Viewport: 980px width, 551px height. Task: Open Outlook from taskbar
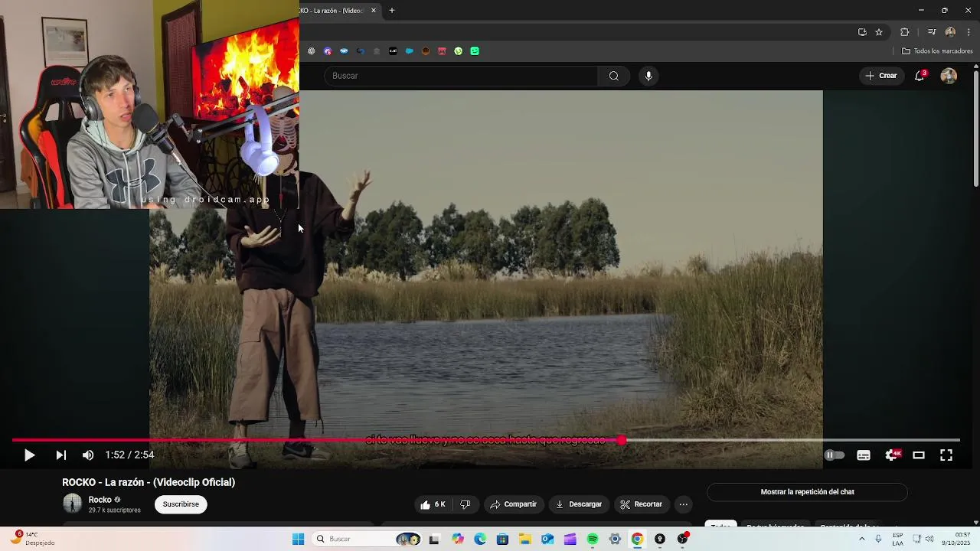pyautogui.click(x=547, y=539)
